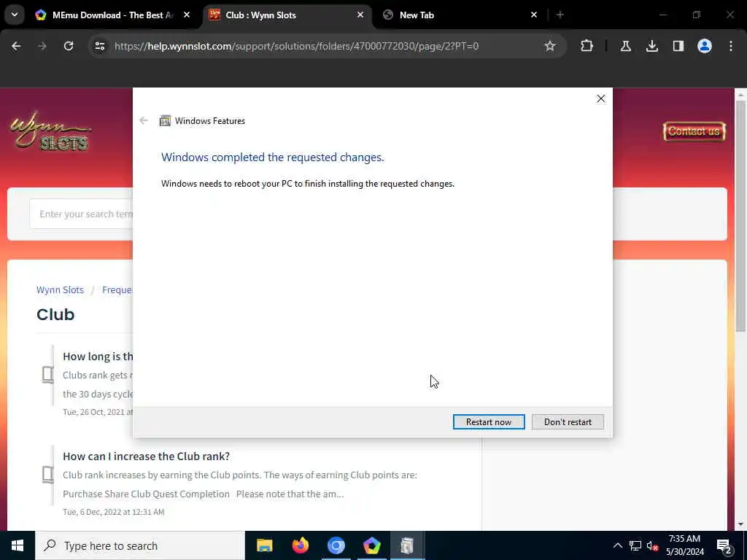Select Windows Features taskbar icon
The width and height of the screenshot is (747, 560).
click(x=407, y=545)
